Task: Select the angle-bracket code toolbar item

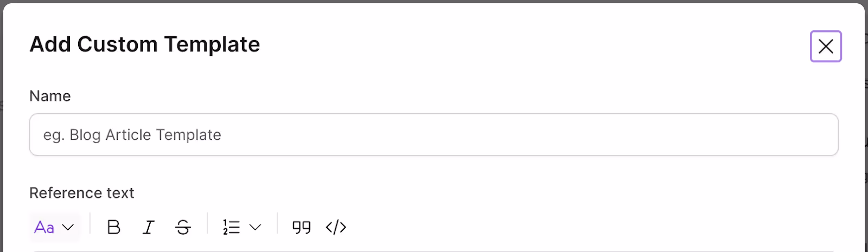Action: (x=336, y=227)
